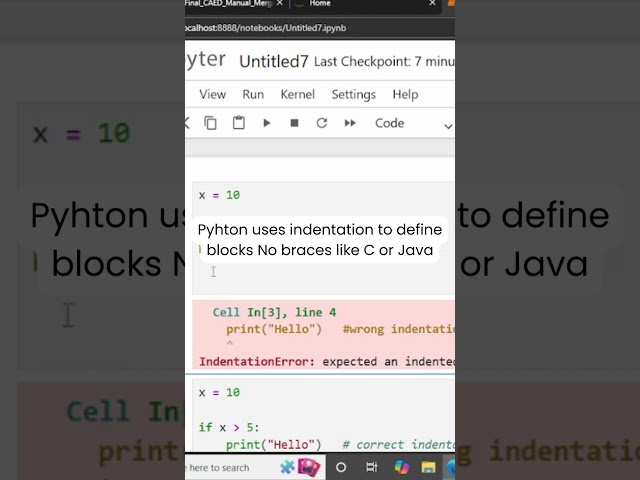
Task: Rename the notebook title Untitled7
Action: click(273, 61)
